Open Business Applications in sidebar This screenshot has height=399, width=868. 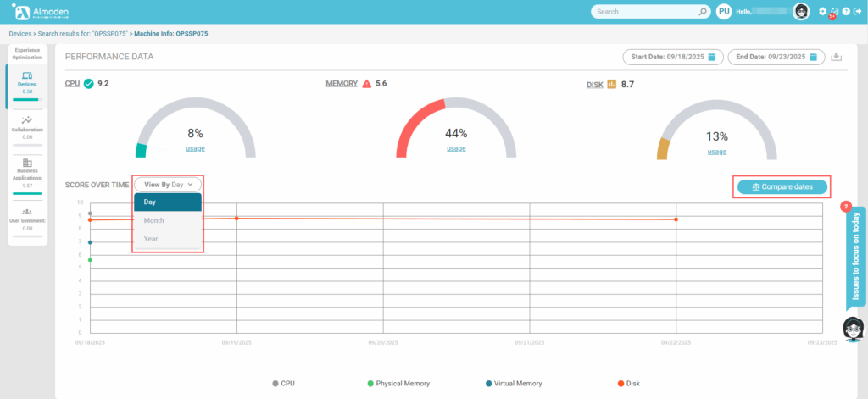27,170
